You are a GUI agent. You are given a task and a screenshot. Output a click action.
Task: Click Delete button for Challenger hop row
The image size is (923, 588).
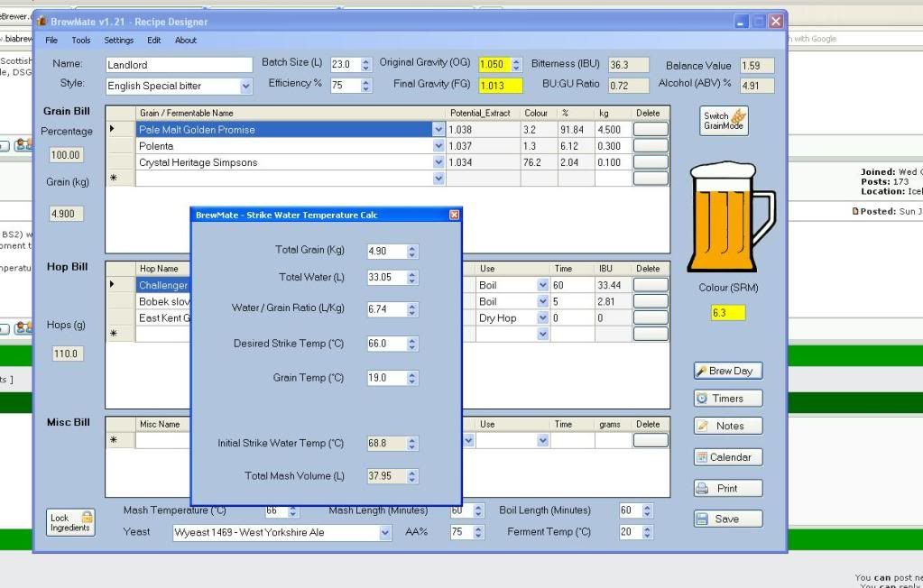[x=651, y=285]
